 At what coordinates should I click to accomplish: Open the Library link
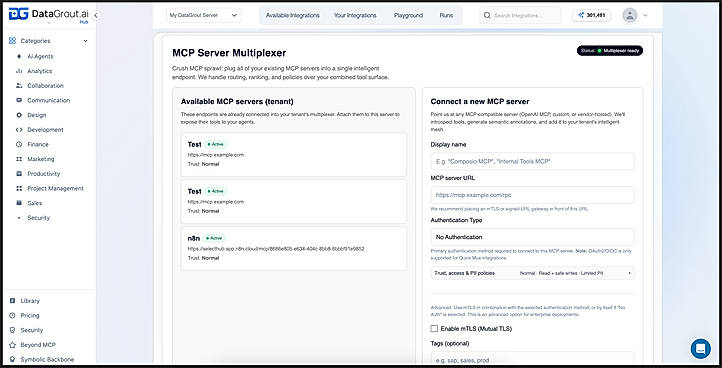coord(30,301)
